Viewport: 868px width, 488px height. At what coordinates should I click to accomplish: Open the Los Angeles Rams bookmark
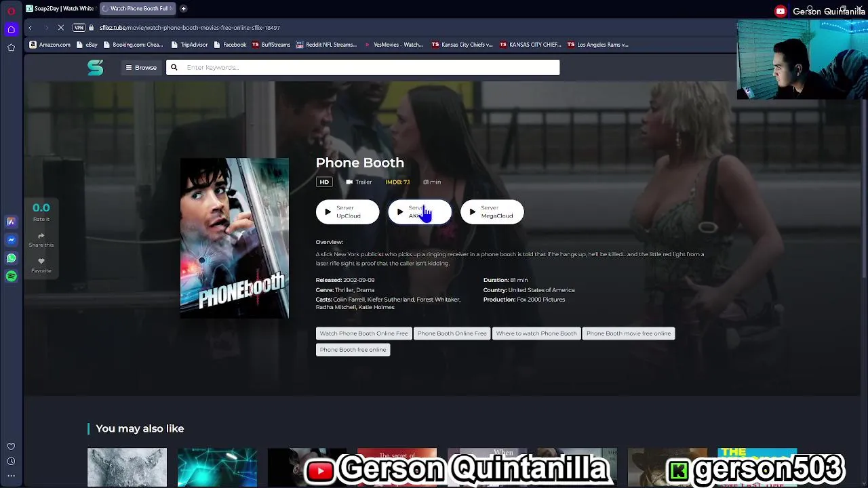[598, 45]
